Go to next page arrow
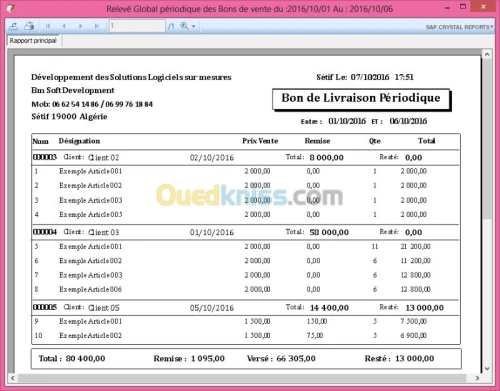Viewport: 500px width, 391px height. coord(80,26)
